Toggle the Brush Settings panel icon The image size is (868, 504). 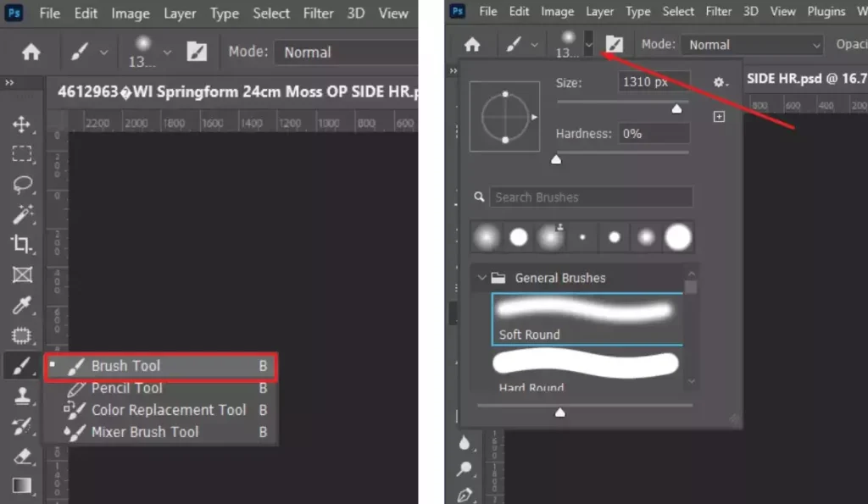click(x=614, y=44)
